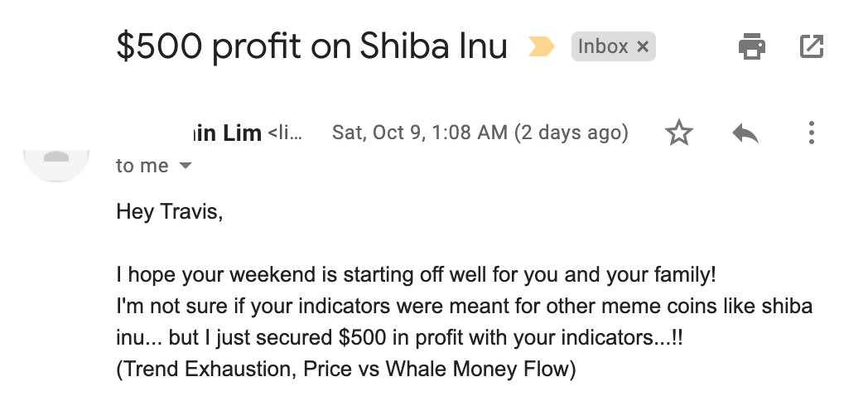Screen dimensions: 868x401
Task: Toggle the yellow importance marker
Action: [x=541, y=46]
